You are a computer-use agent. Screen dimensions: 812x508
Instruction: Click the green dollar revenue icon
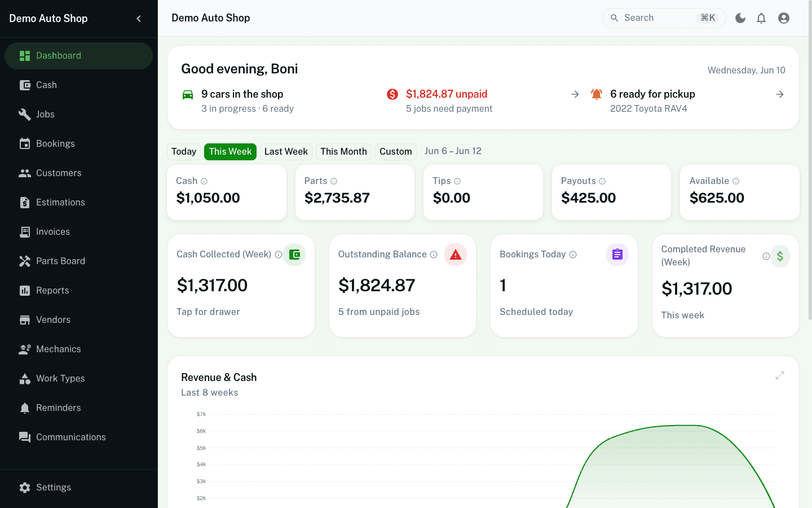[x=780, y=256]
